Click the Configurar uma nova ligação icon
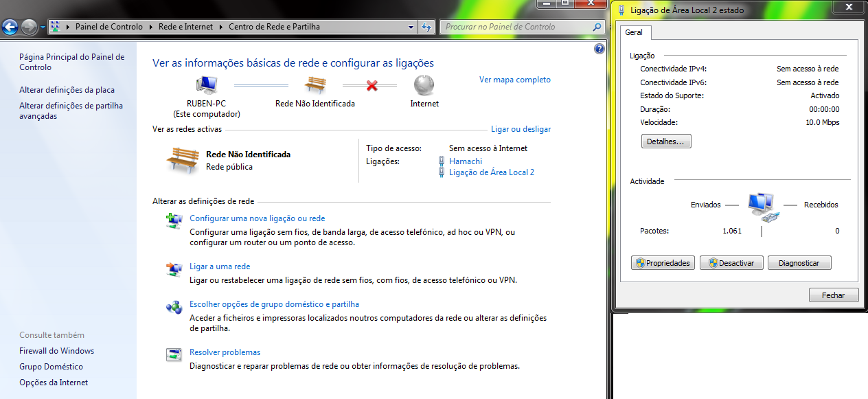Viewport: 868px width, 399px height. (174, 220)
